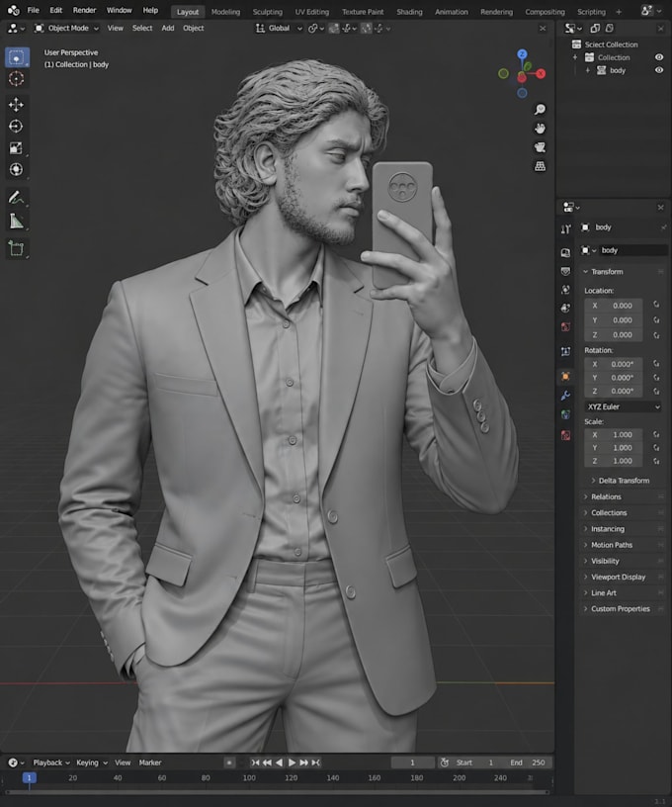The height and width of the screenshot is (807, 672).
Task: Click the blue Z axis gizmo
Action: click(x=522, y=54)
